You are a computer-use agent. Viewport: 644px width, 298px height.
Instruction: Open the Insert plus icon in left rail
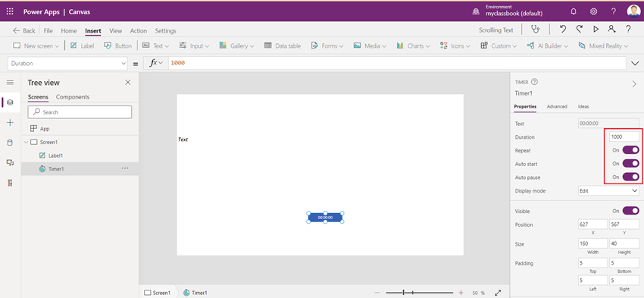pos(10,123)
